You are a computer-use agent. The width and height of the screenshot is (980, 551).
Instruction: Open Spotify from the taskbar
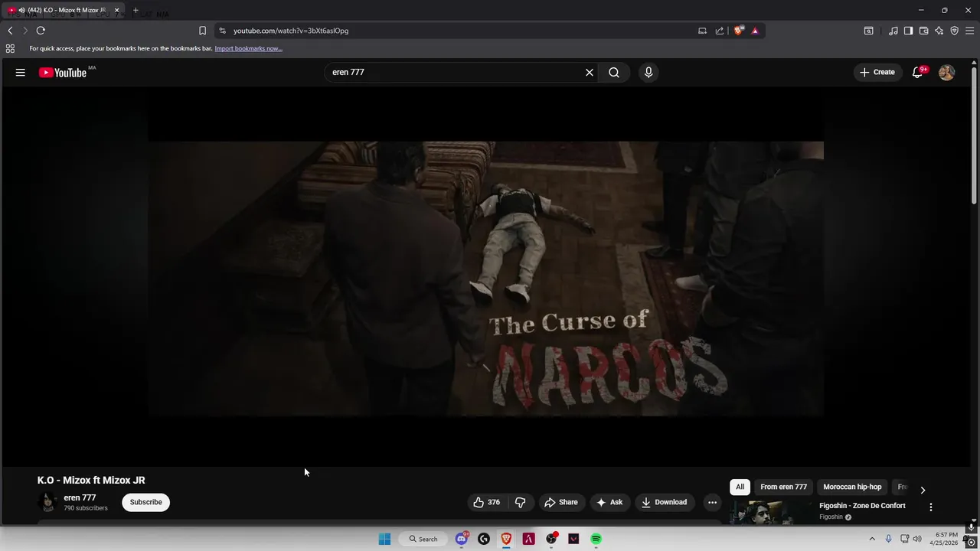tap(596, 539)
